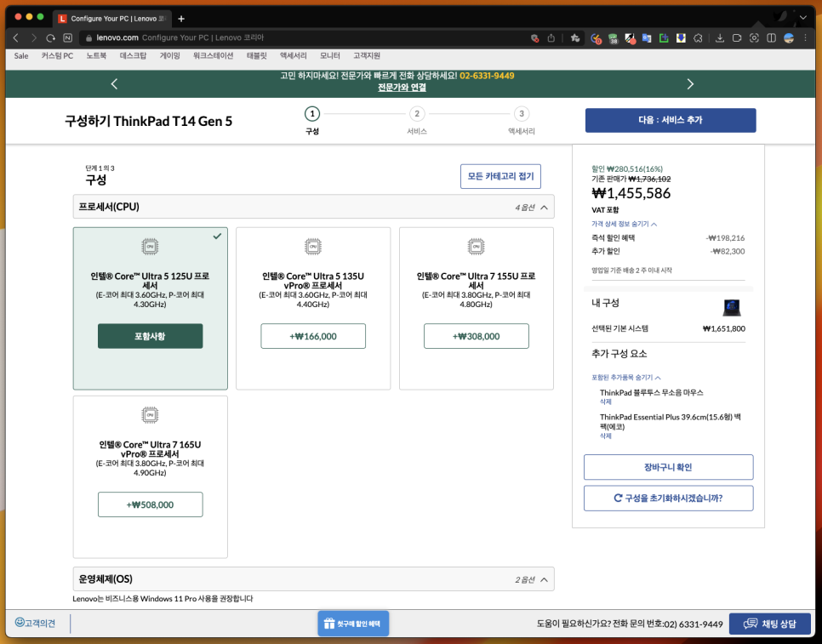Click the screenshot capture icon in the toolbar
The height and width of the screenshot is (644, 822).
point(755,38)
